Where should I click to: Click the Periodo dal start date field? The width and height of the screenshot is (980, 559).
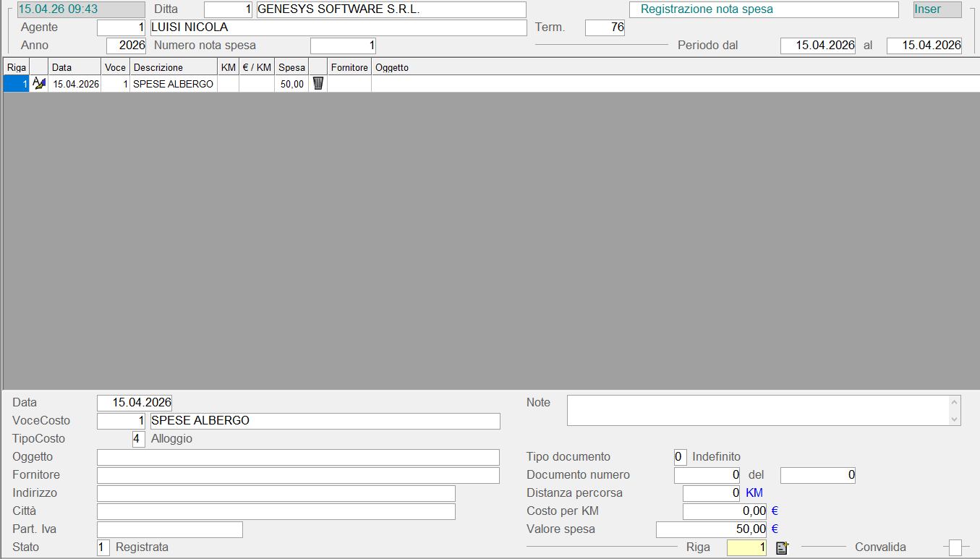point(817,46)
